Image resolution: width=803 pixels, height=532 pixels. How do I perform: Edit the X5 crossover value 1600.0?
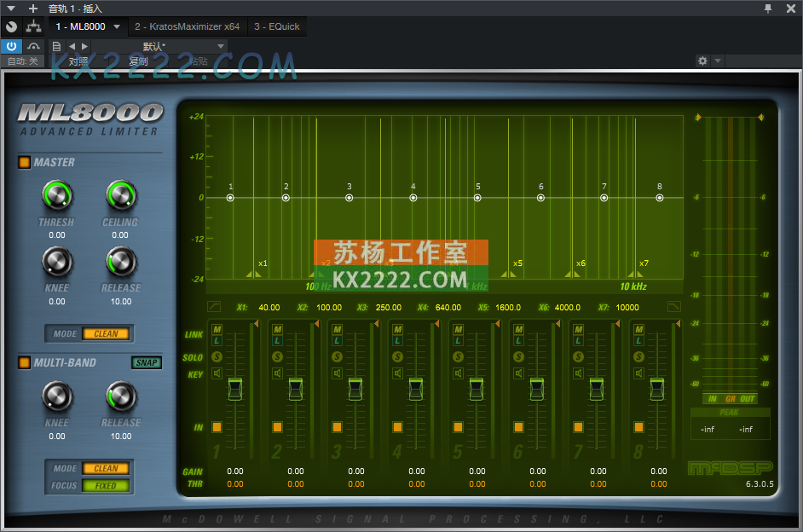(508, 307)
